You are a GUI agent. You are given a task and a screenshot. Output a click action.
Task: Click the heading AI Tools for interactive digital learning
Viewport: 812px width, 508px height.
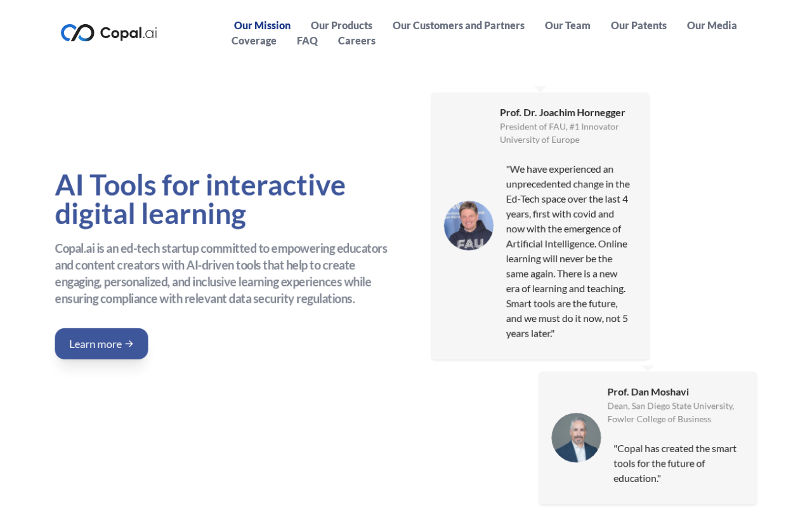pyautogui.click(x=200, y=199)
